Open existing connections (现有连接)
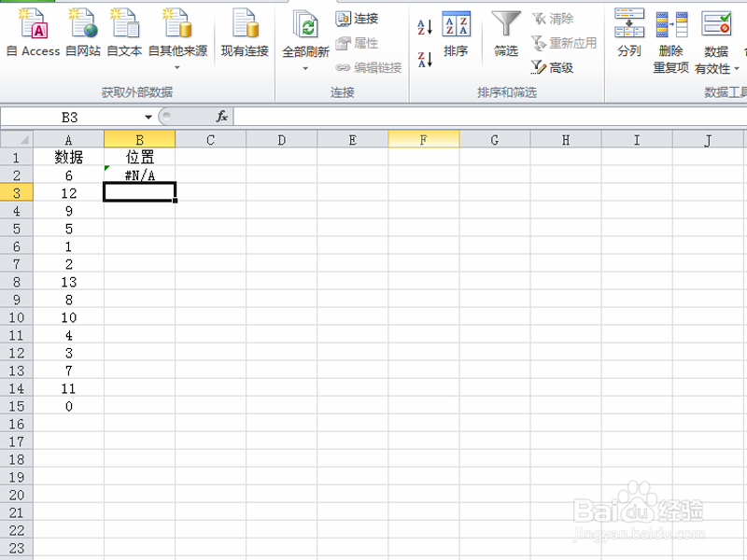Viewport: 747px width, 560px height. (245, 33)
